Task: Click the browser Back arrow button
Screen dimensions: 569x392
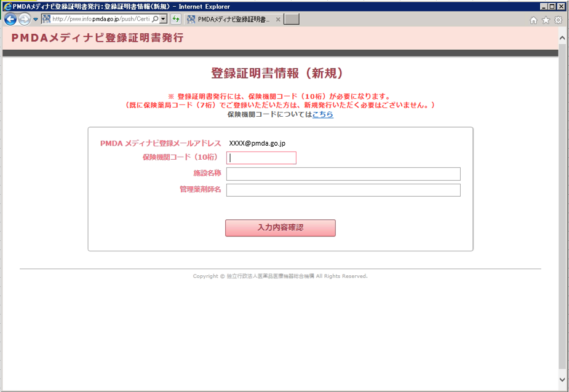Action: click(x=10, y=19)
